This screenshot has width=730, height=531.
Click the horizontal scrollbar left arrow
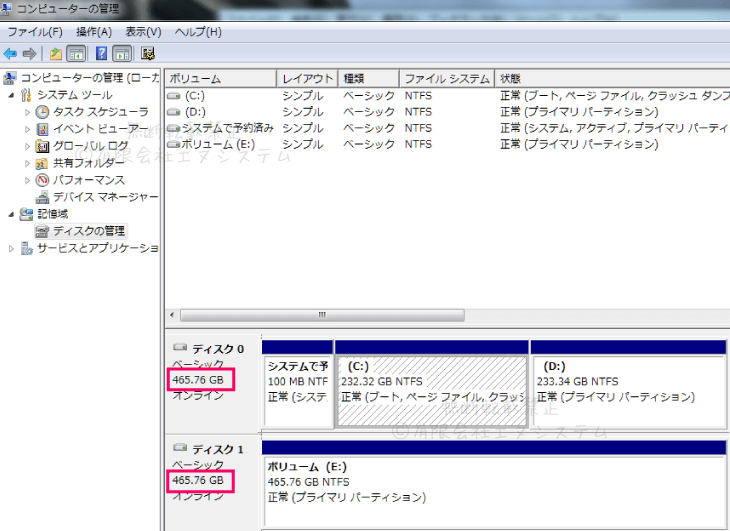click(172, 315)
